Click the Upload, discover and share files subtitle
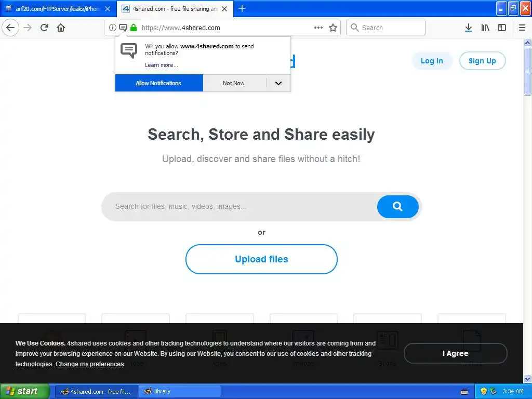This screenshot has width=532, height=399. [261, 159]
